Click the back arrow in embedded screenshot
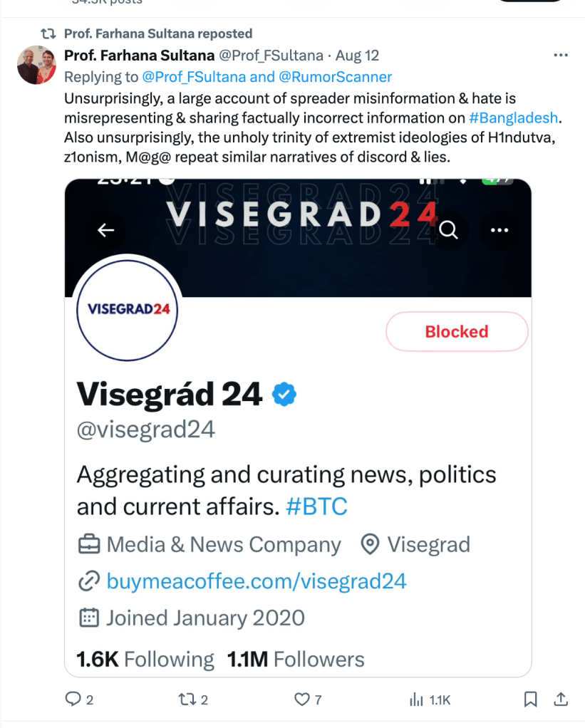 106,230
